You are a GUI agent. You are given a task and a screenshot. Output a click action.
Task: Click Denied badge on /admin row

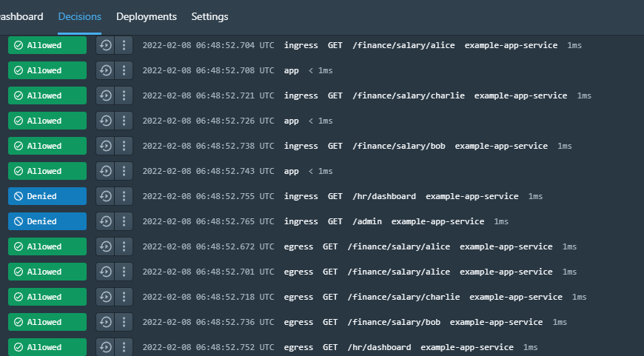47,221
